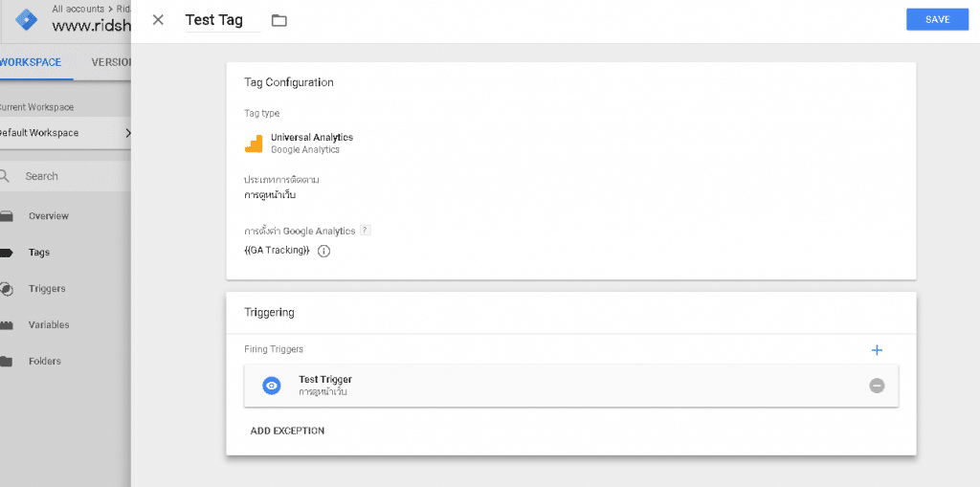Open the All accounts breadcrumb link
The image size is (980, 487).
(78, 10)
